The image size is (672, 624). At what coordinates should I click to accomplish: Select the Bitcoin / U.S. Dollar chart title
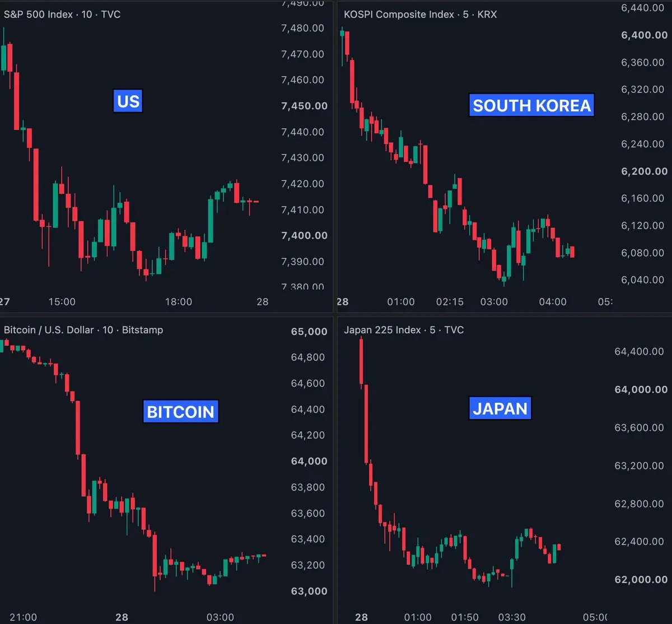tap(83, 330)
